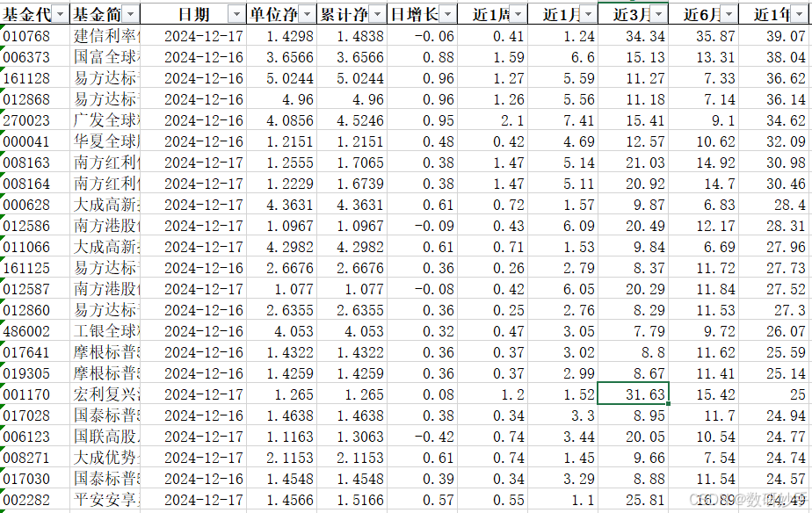Screen dimensions: 812x513
Task: Select fund code cell 017030
Action: (35, 479)
